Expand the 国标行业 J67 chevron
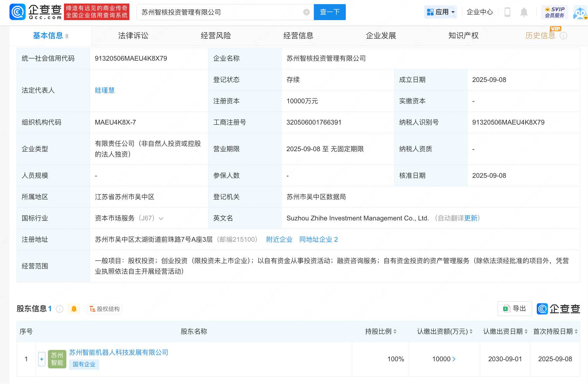This screenshot has width=588, height=384. pos(161,219)
